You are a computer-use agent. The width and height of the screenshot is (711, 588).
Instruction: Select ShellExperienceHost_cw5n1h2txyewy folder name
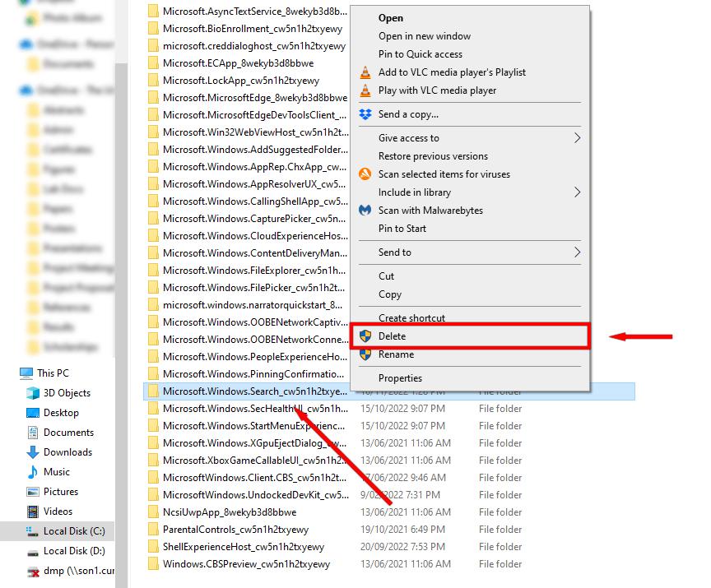pyautogui.click(x=244, y=547)
